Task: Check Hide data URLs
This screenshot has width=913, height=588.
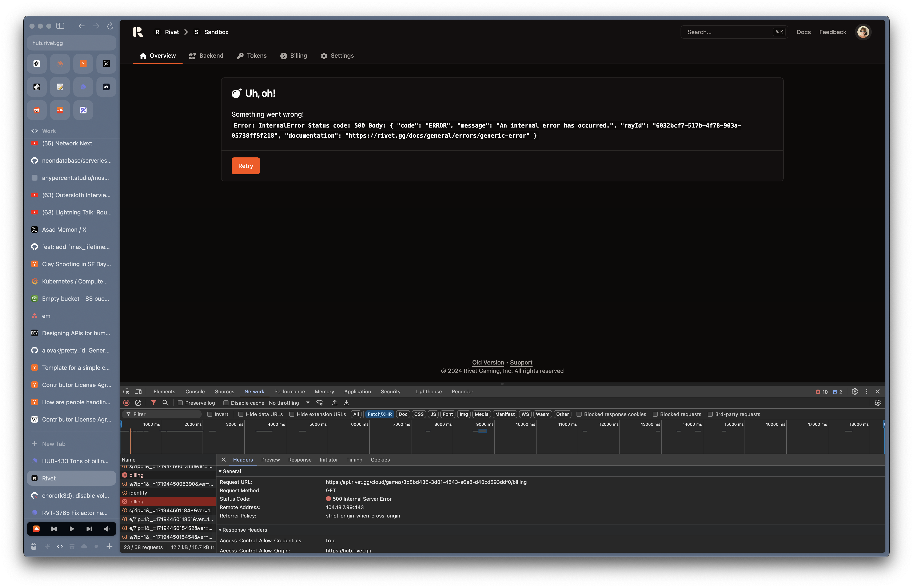Action: 241,415
